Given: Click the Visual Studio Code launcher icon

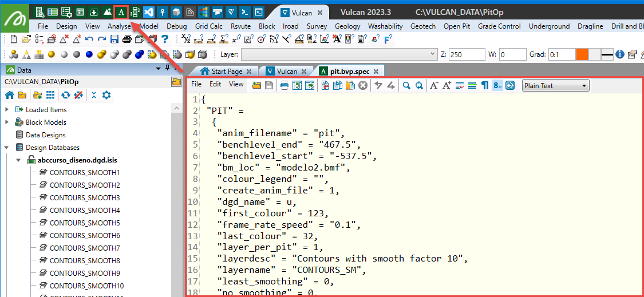Looking at the screenshot, I should 149,11.
